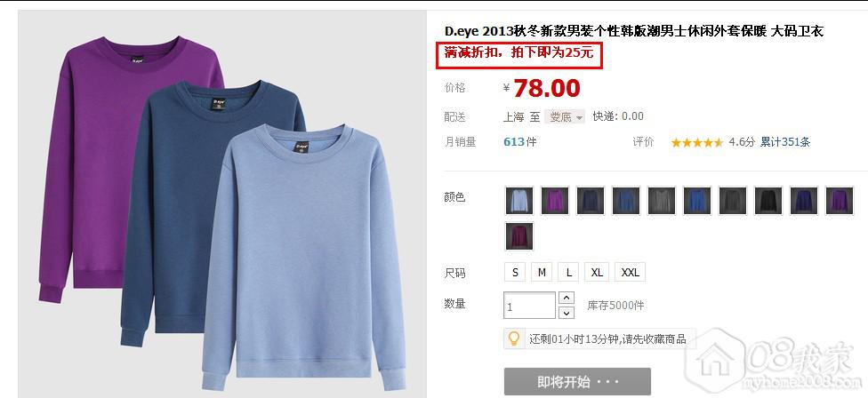The height and width of the screenshot is (398, 868).
Task: Open the 娄底 delivery destination dropdown
Action: [565, 116]
